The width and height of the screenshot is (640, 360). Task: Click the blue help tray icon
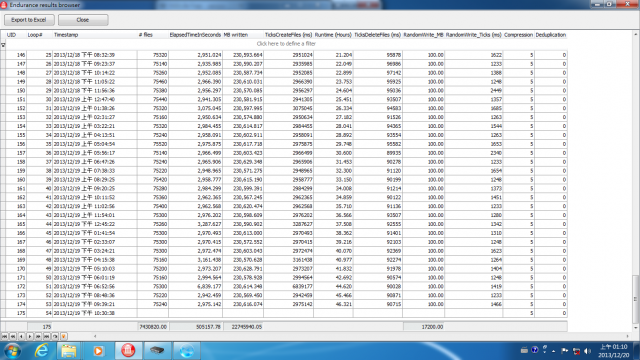(535, 350)
